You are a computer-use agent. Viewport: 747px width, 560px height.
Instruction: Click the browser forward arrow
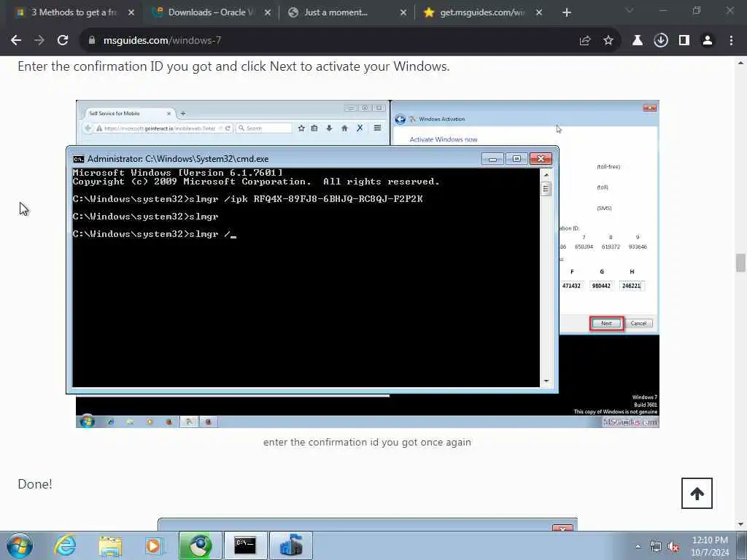coord(39,41)
